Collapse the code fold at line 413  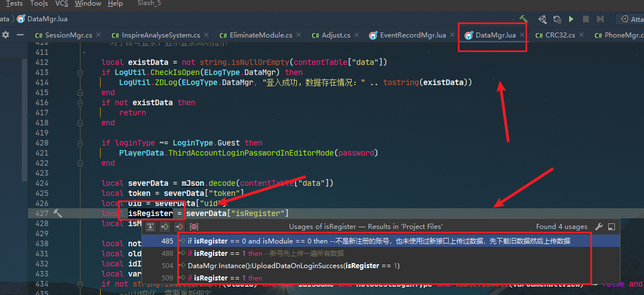point(80,73)
